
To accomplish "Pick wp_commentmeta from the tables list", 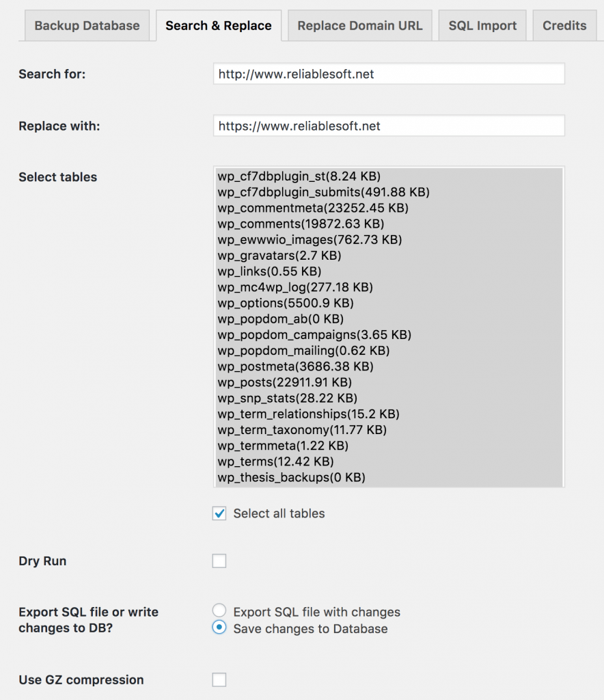I will [x=313, y=208].
